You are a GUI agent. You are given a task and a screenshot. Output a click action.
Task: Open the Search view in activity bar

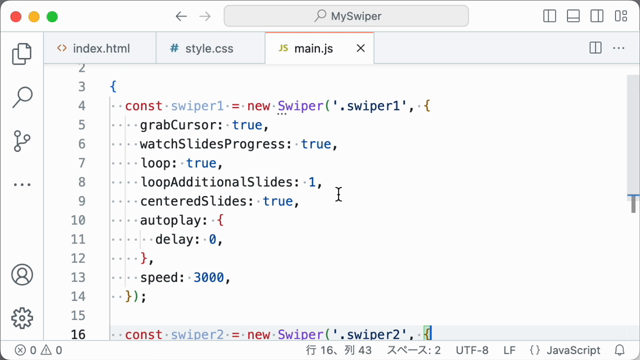click(x=22, y=97)
